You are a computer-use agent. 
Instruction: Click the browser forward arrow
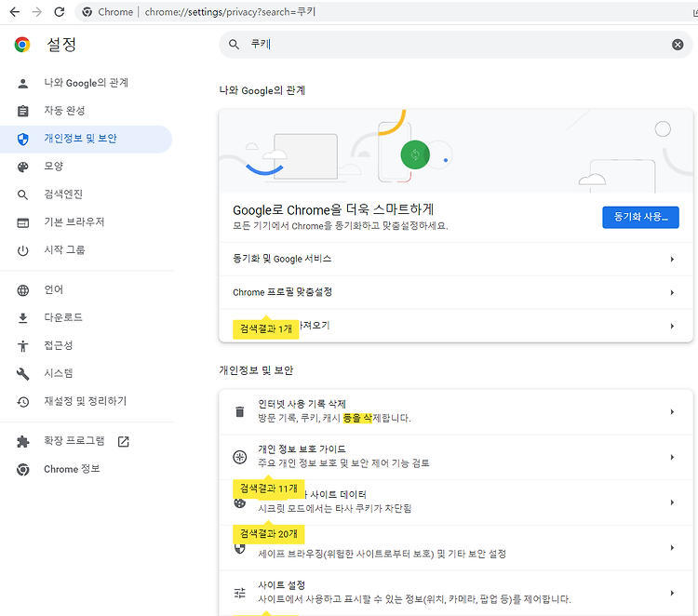(x=37, y=12)
